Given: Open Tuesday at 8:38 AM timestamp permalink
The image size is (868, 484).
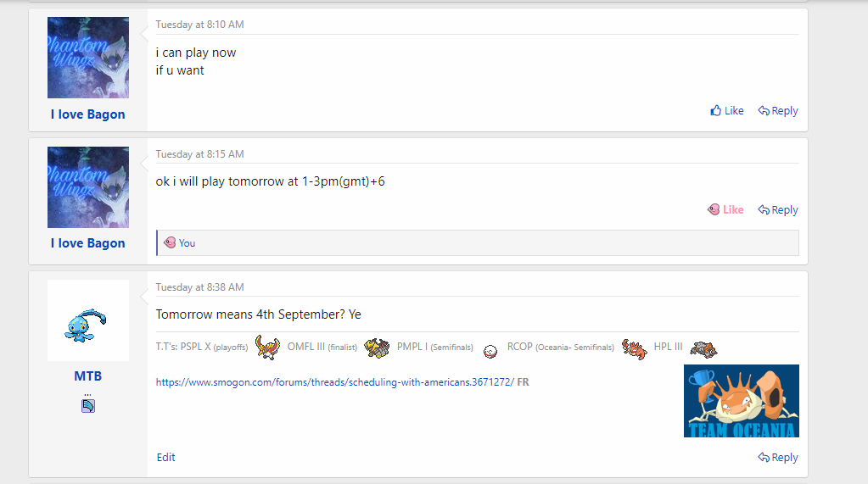Looking at the screenshot, I should pyautogui.click(x=200, y=287).
